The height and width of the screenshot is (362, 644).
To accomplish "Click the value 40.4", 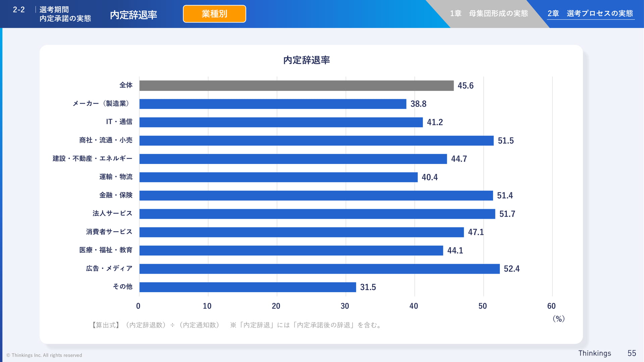I will pyautogui.click(x=430, y=177).
